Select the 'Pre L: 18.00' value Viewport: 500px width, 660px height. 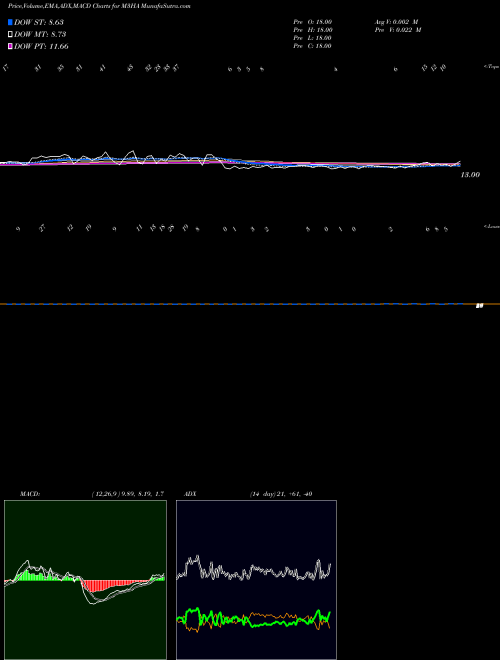pyautogui.click(x=312, y=38)
